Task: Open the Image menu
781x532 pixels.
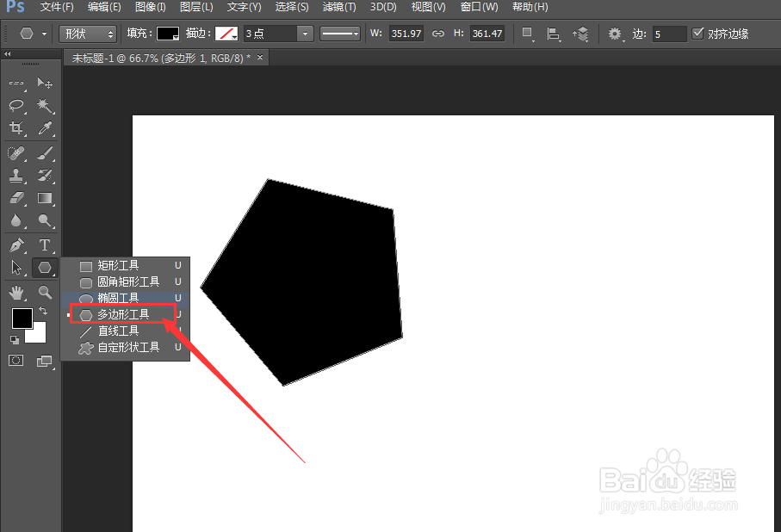Action: click(151, 7)
